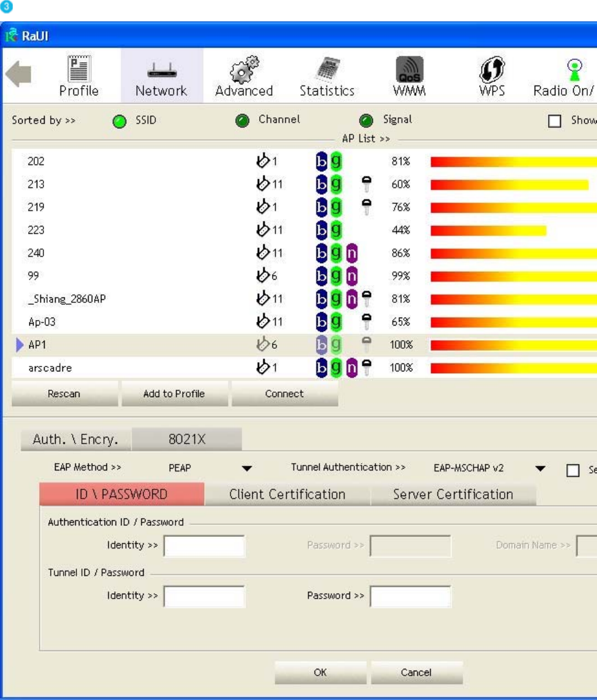This screenshot has width=597, height=700.
Task: Click the Rescan button
Action: [x=64, y=394]
